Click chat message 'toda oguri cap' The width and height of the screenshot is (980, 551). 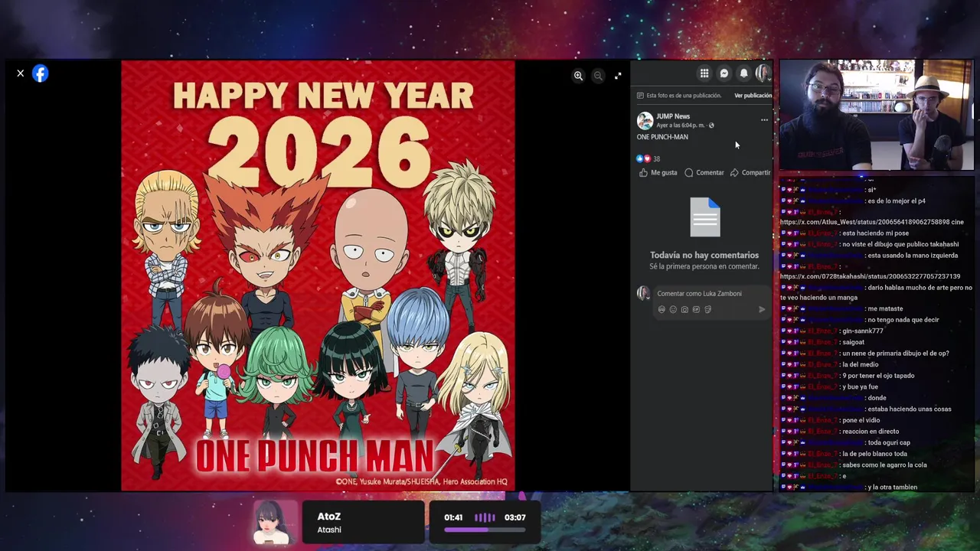tap(888, 443)
